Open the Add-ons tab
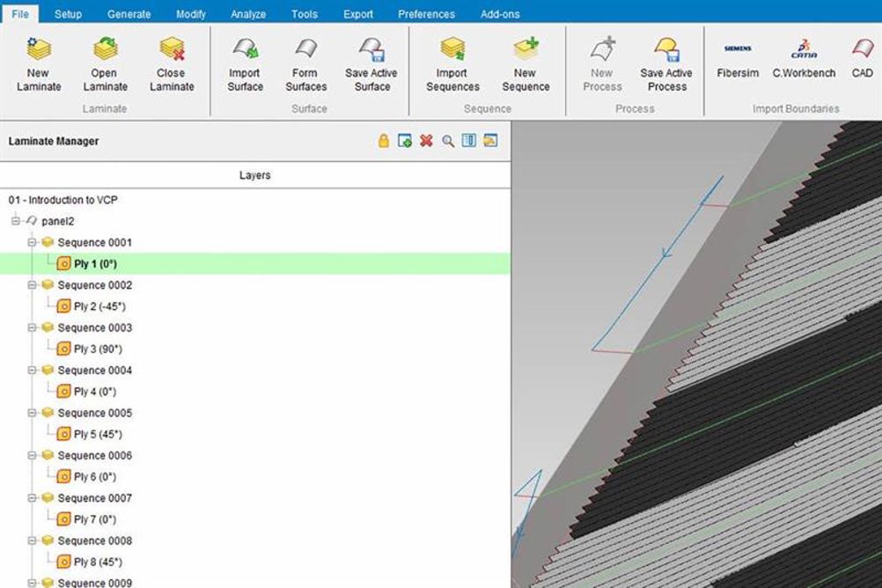This screenshot has height=588, width=882. 500,14
